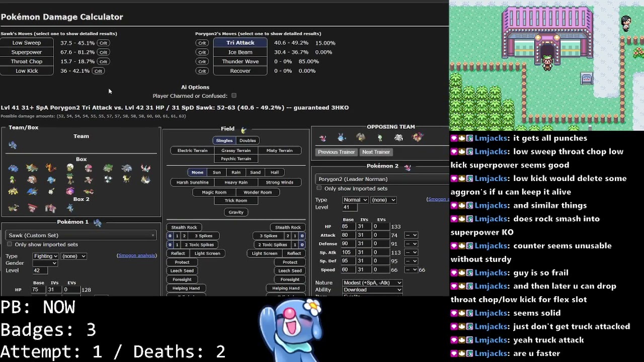Pick the blue toad-like sprite starting the Box's top row

[13, 168]
